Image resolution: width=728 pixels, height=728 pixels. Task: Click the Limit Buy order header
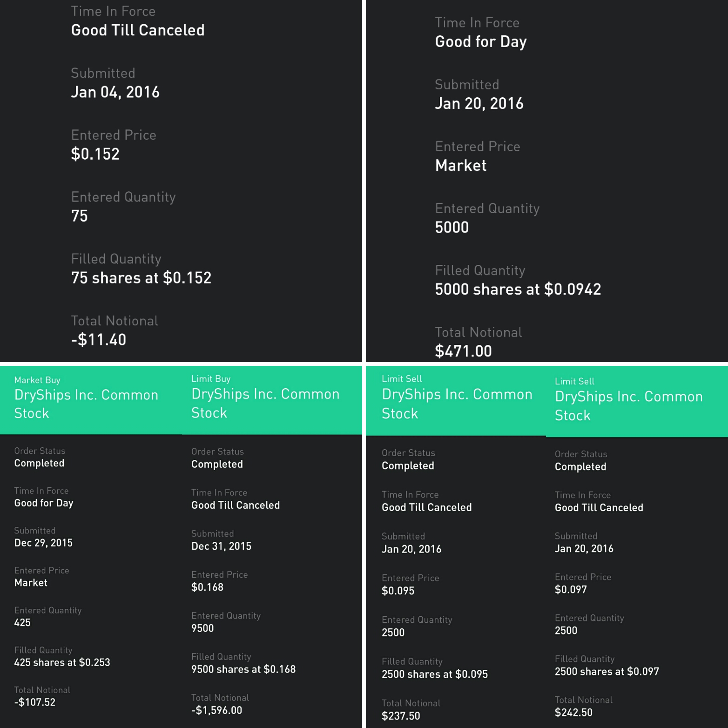265,397
